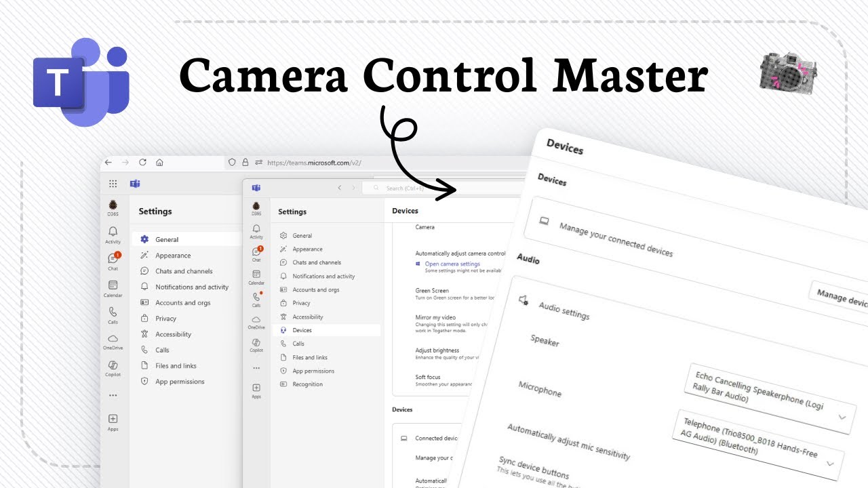Open Chat in the back window's rail
The height and width of the screenshot is (488, 868).
(113, 261)
